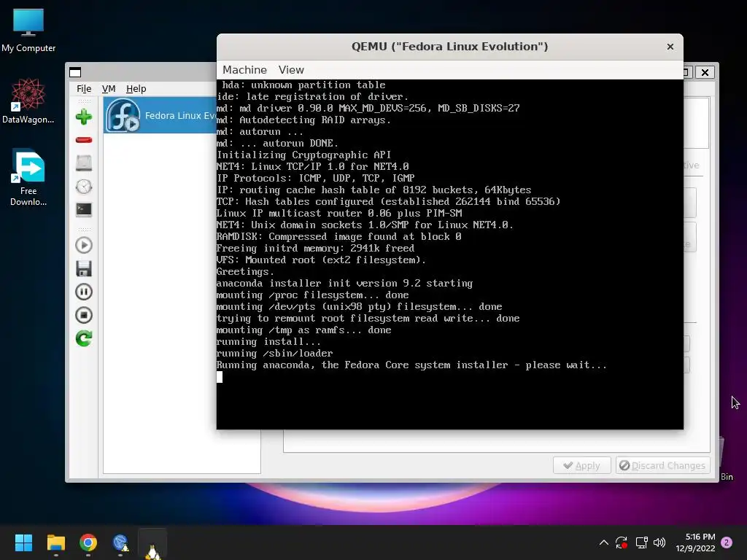The image size is (747, 560).
Task: Click the penguin Linux app in taskbar
Action: pos(152,544)
